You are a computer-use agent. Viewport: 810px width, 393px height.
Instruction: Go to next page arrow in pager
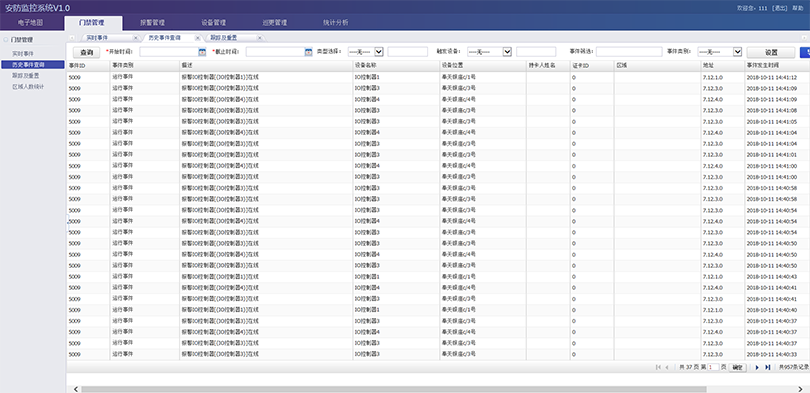pyautogui.click(x=757, y=367)
